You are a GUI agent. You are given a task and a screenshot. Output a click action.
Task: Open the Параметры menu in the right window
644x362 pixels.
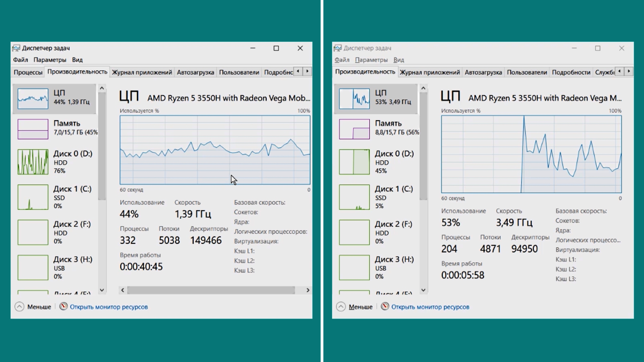point(371,60)
